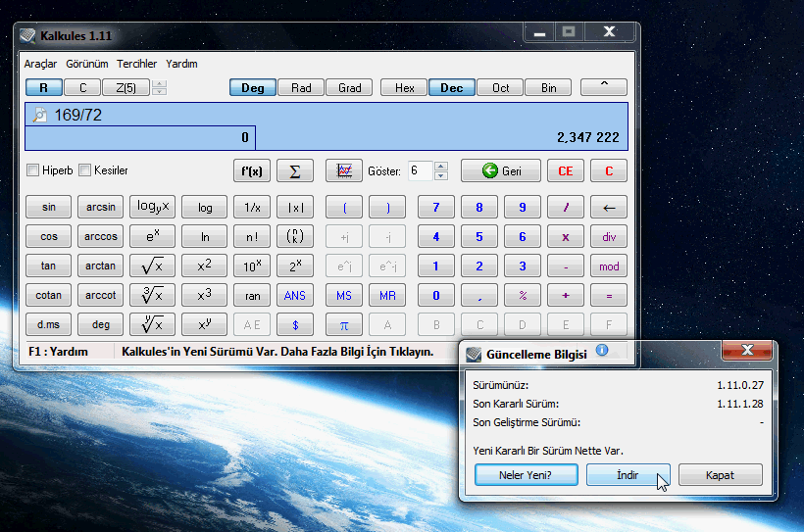This screenshot has height=532, width=804.
Task: Click the reciprocal 1/x button
Action: click(252, 207)
